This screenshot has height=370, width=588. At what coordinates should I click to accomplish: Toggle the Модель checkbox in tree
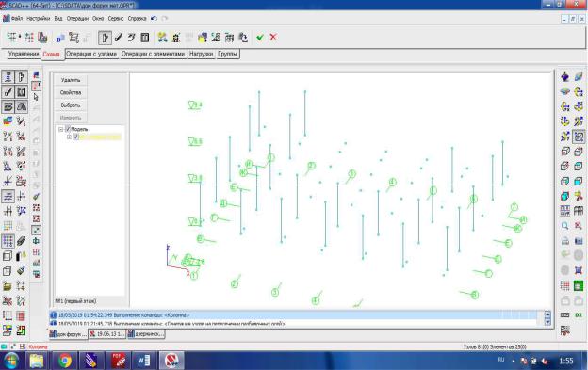point(68,129)
